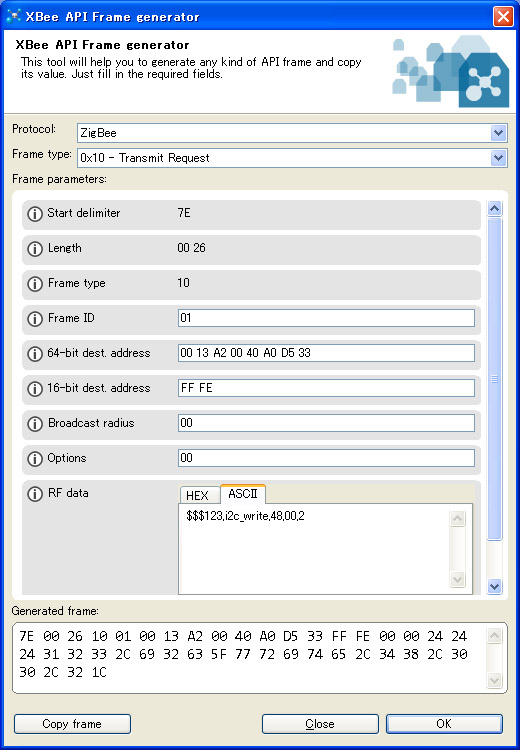Screen dimensions: 520x750
Task: Click the Close button
Action: [320, 724]
